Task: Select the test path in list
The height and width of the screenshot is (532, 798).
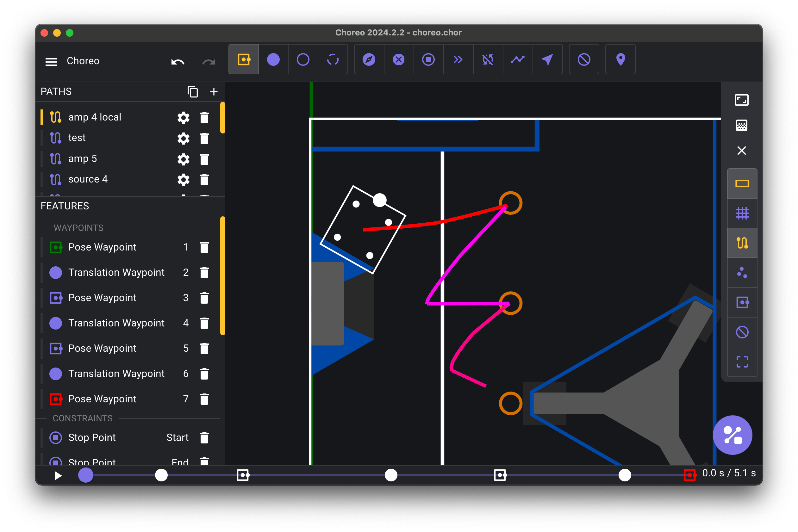Action: point(77,138)
